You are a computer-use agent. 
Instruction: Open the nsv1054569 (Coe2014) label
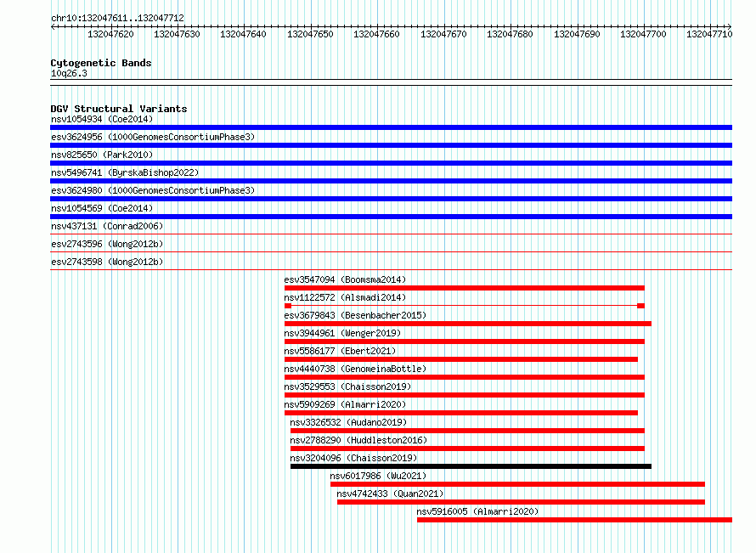coord(102,208)
